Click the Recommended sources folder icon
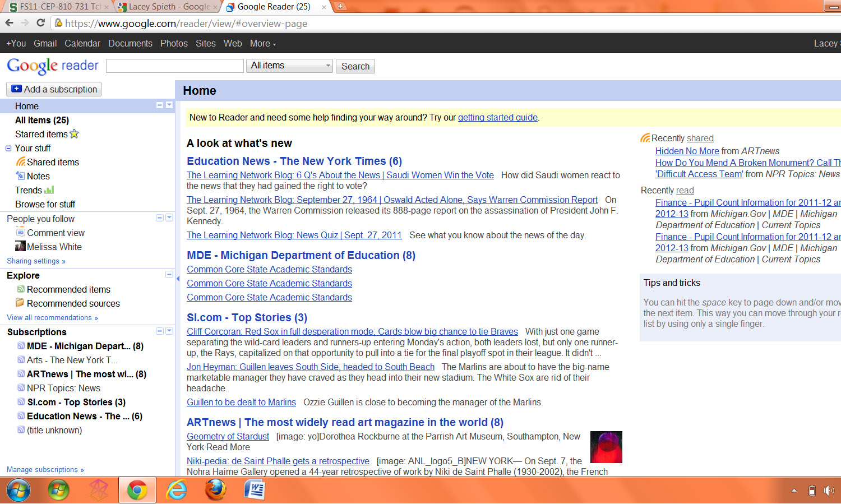The height and width of the screenshot is (504, 841). (20, 303)
